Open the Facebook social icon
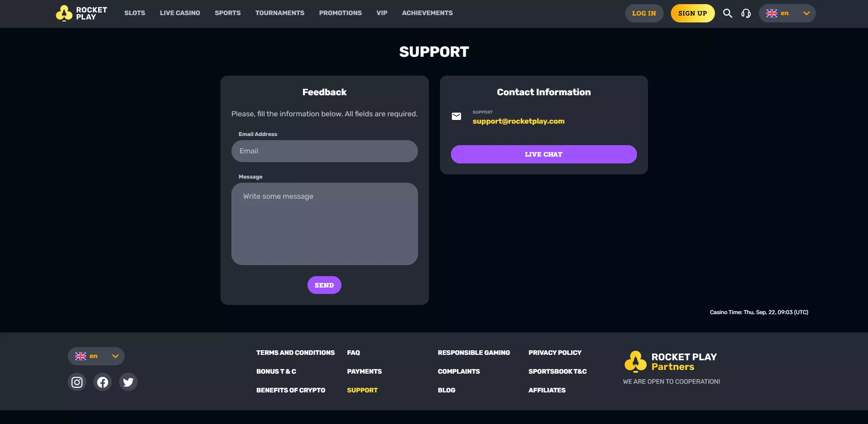This screenshot has height=424, width=868. coord(103,382)
